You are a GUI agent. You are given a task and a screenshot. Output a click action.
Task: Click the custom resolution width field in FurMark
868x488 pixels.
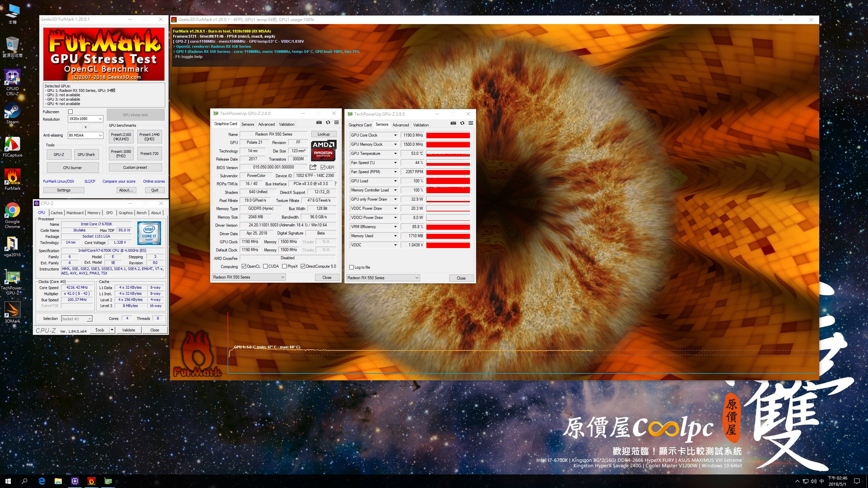pos(75,127)
